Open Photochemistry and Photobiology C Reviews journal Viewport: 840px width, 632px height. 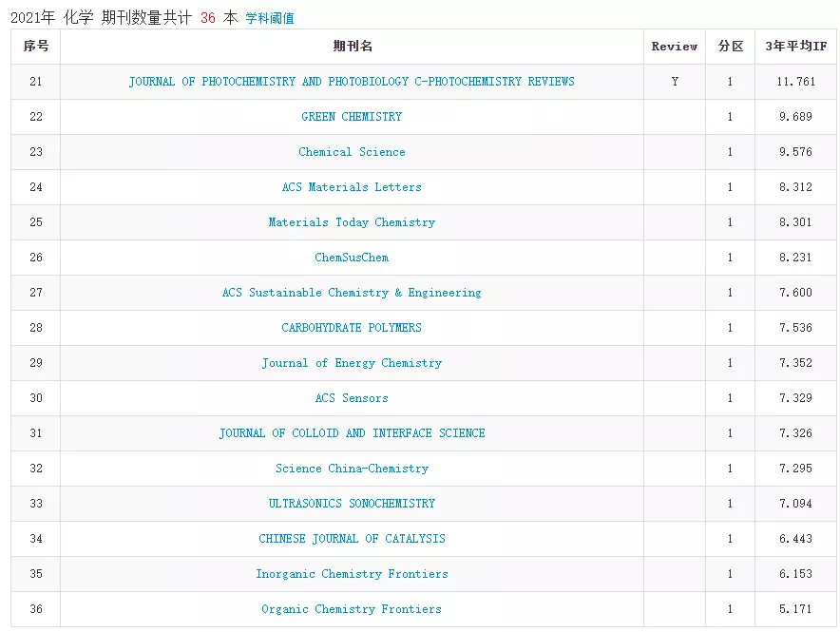click(352, 82)
